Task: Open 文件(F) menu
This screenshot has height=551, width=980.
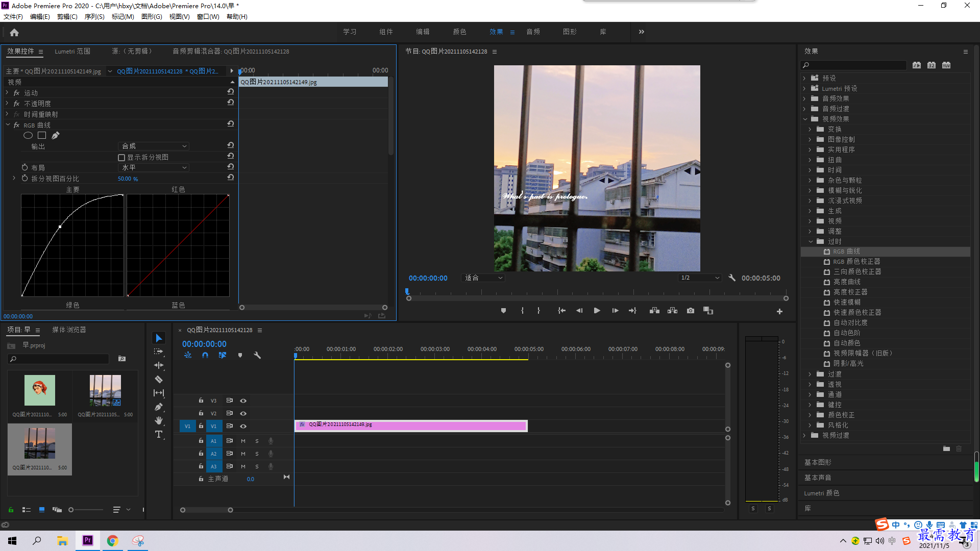Action: 13,16
